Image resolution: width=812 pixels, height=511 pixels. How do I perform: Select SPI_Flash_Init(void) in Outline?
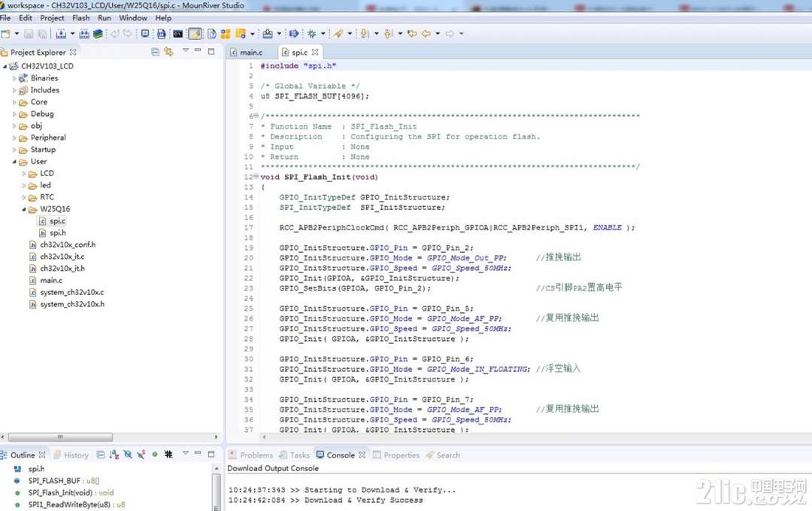coord(71,493)
